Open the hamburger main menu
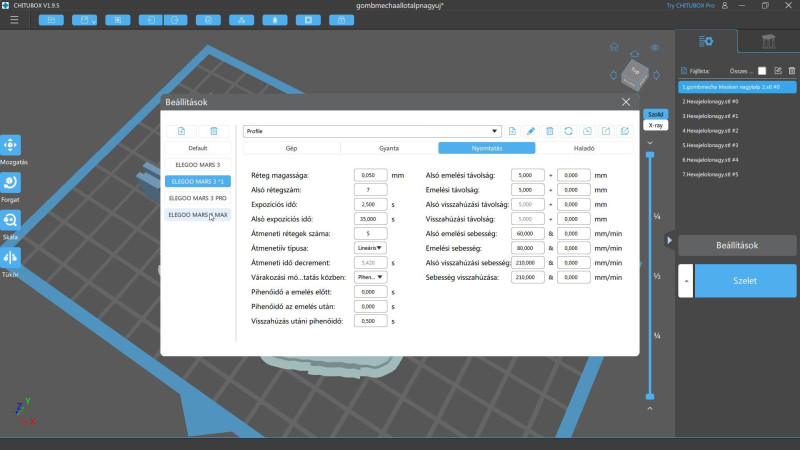The height and width of the screenshot is (450, 800). [x=14, y=20]
